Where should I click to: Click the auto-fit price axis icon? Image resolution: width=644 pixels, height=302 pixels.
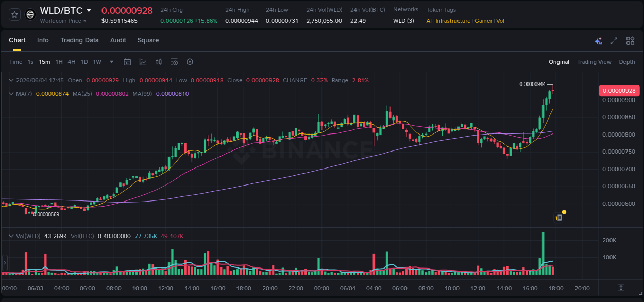[x=621, y=288]
